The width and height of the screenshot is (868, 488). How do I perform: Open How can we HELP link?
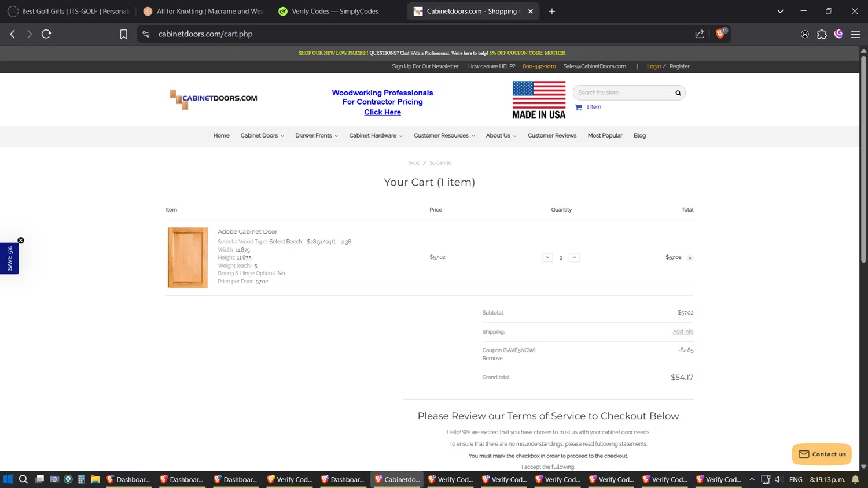pos(491,66)
